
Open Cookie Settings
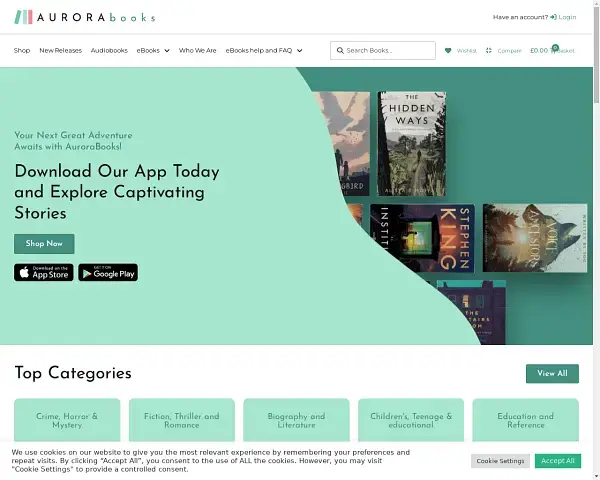500,461
